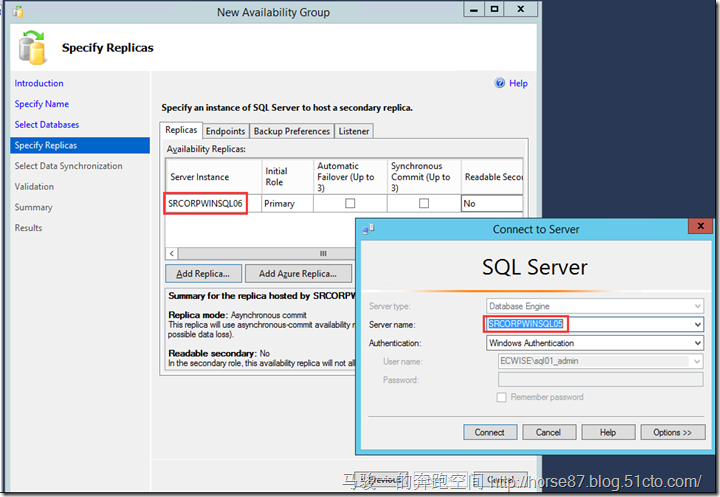Click the Specify Replicas database icon
720x497 pixels.
pos(33,47)
